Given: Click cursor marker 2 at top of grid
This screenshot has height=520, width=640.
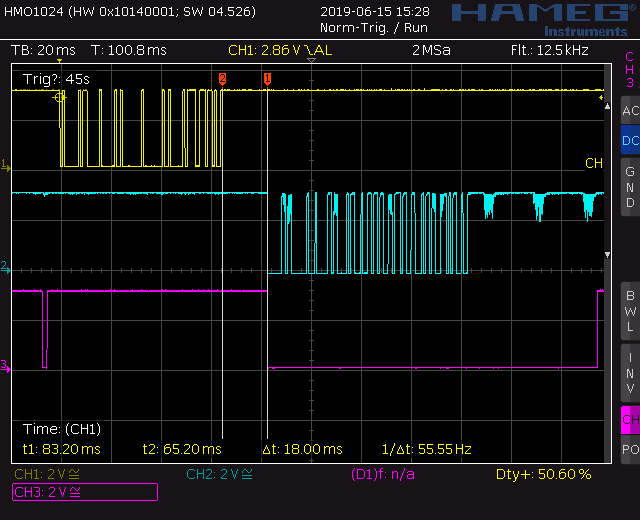Looking at the screenshot, I should pyautogui.click(x=222, y=77).
